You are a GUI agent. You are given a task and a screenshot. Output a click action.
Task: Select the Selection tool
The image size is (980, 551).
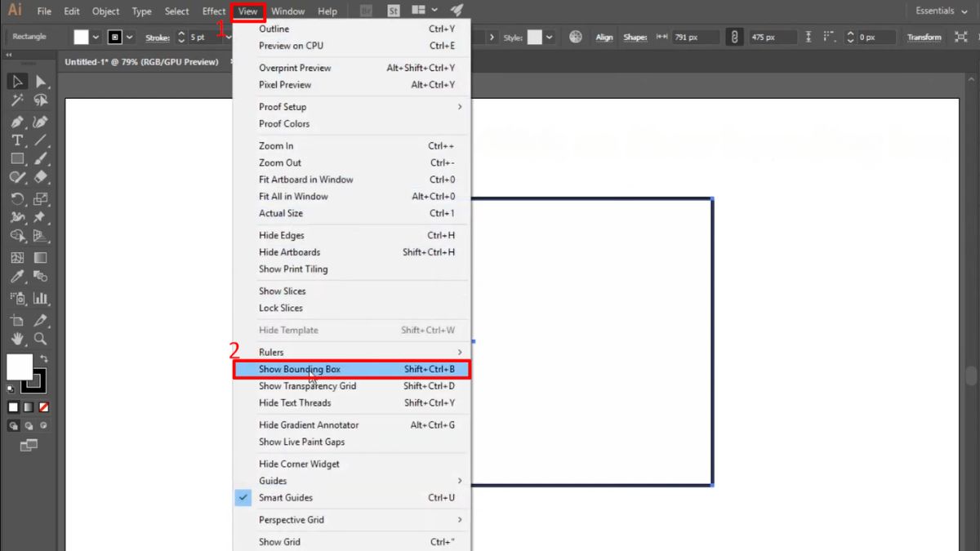click(17, 81)
